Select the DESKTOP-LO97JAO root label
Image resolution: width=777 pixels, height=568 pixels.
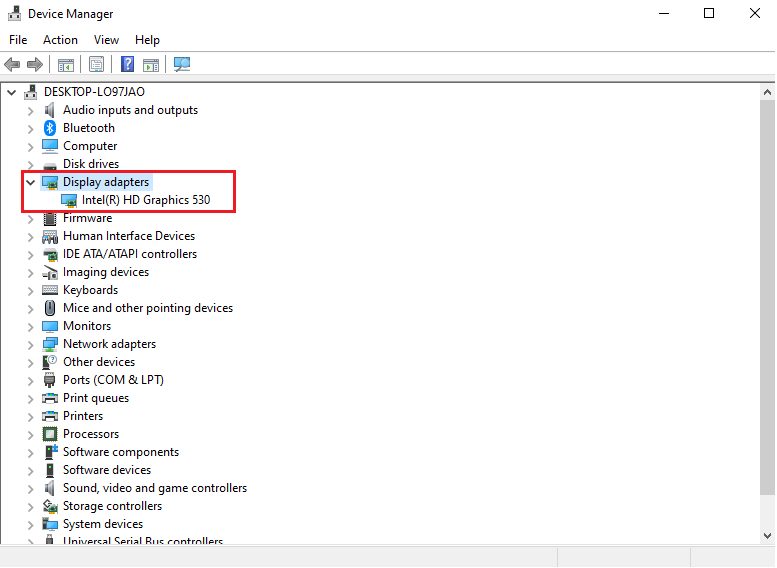pos(94,92)
